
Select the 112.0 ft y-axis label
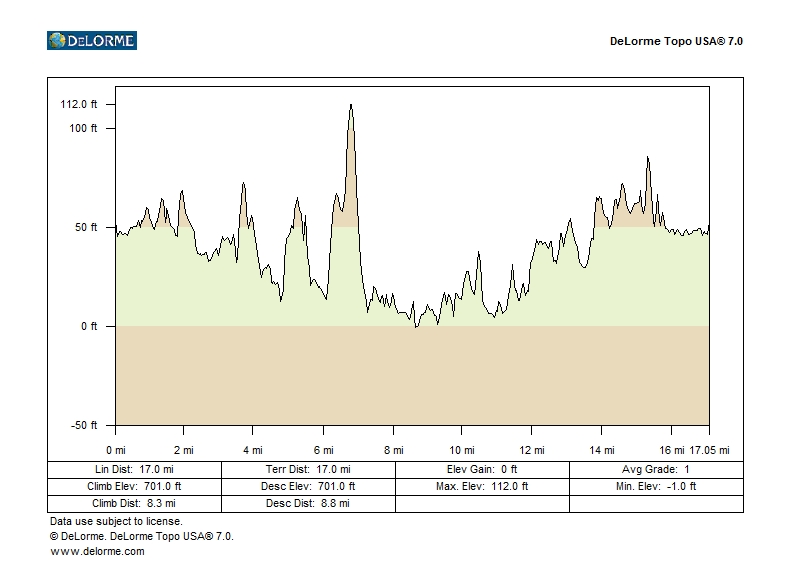[79, 105]
